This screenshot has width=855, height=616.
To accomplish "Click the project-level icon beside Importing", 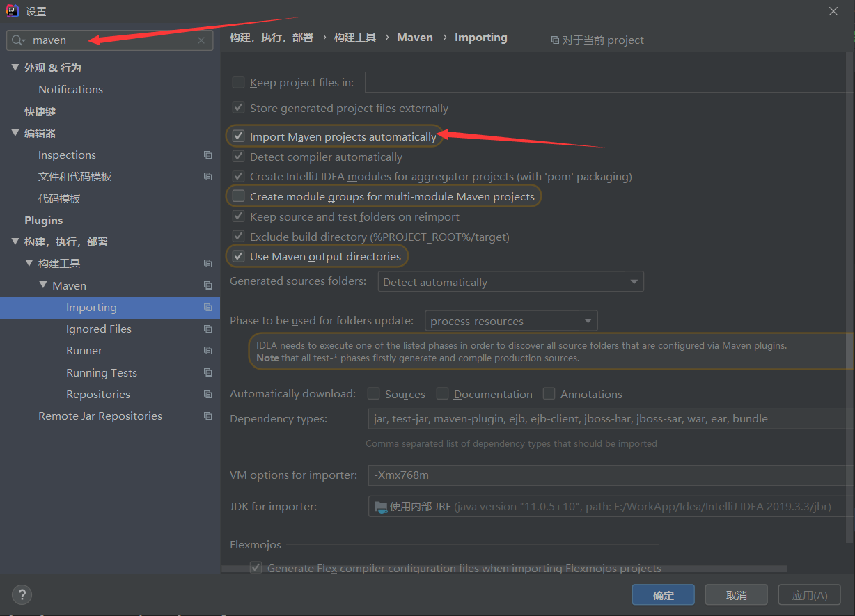I will pyautogui.click(x=207, y=307).
